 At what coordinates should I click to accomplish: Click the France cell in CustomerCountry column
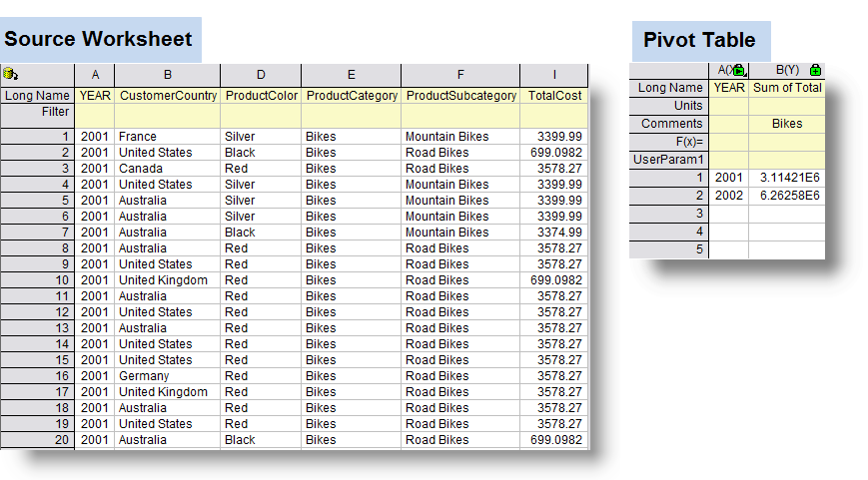pyautogui.click(x=167, y=137)
